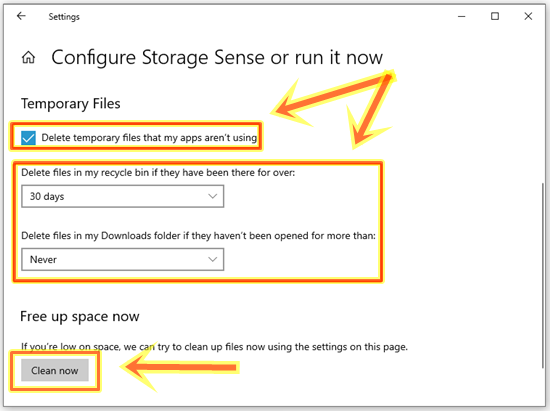
Task: Uncheck the Delete temporary files checkbox
Action: point(28,138)
